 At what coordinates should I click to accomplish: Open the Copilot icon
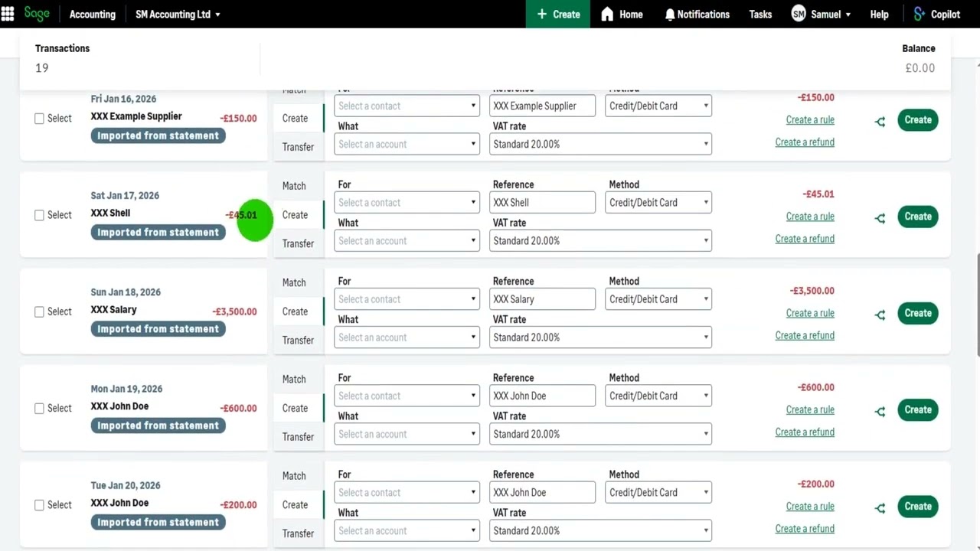(x=919, y=14)
